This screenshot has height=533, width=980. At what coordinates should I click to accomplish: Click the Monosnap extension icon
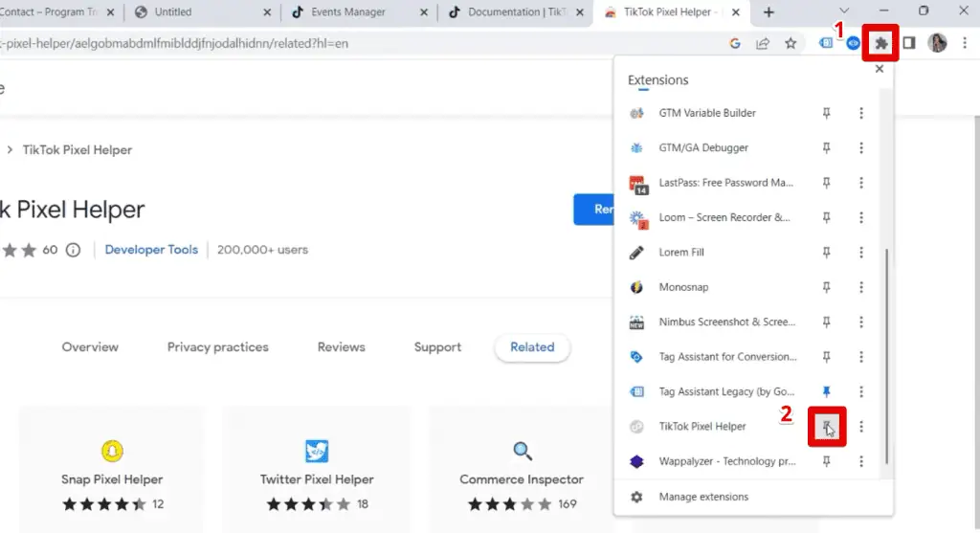point(636,287)
